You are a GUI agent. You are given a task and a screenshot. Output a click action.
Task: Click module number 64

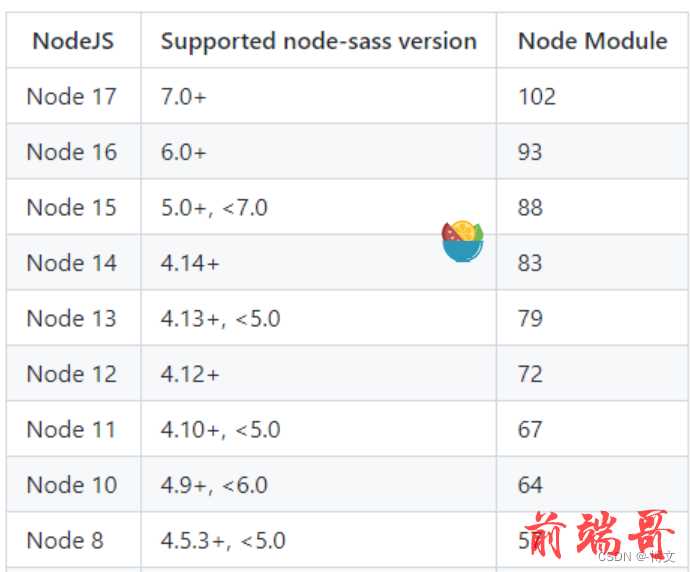(530, 485)
